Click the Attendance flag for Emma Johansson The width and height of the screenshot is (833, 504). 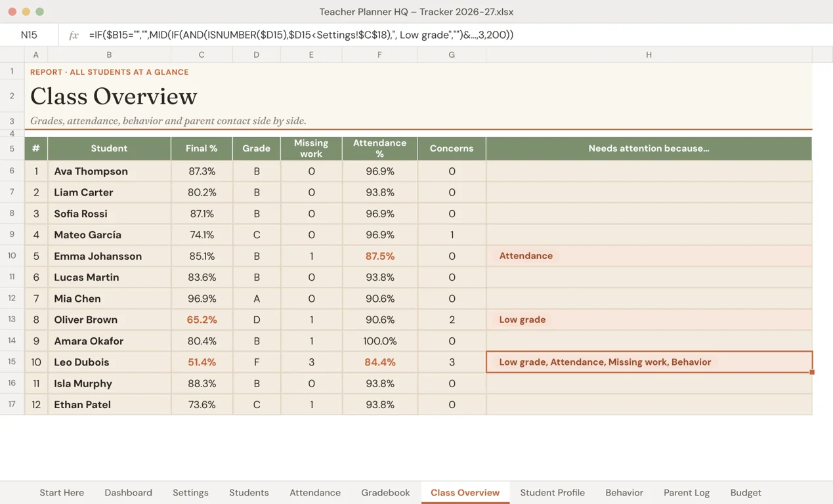tap(526, 256)
